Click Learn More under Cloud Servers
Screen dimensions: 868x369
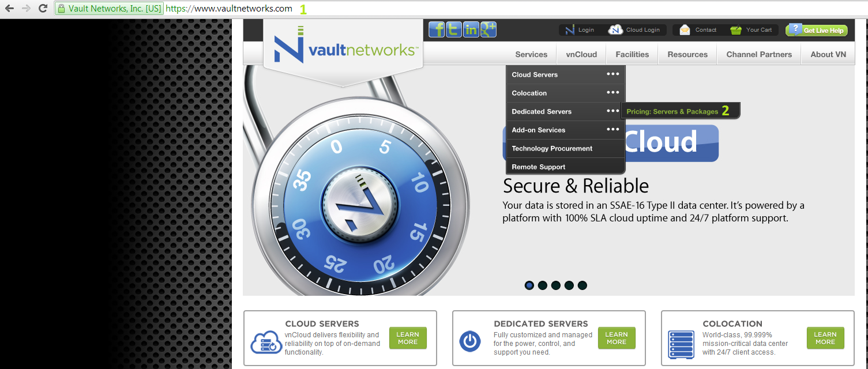(408, 338)
